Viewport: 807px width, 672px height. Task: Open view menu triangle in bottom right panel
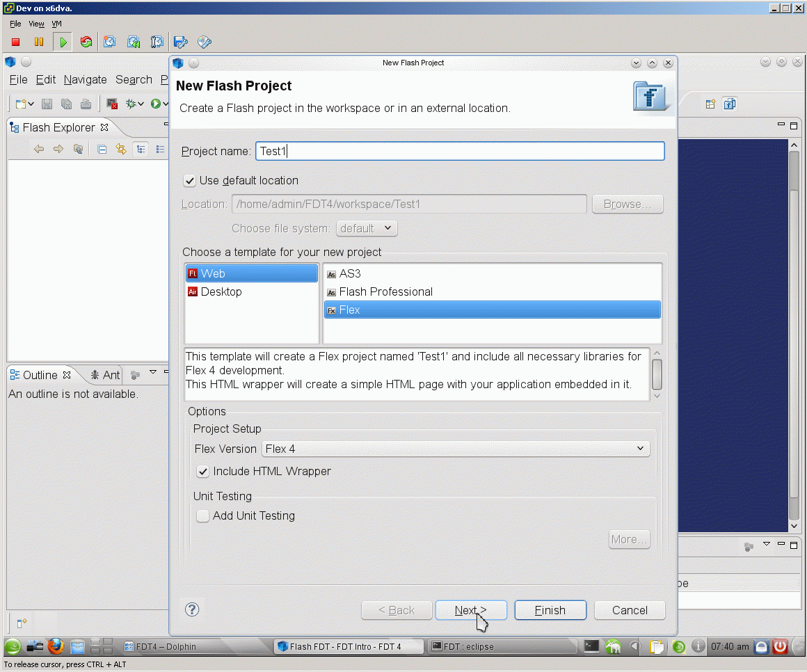pyautogui.click(x=767, y=544)
